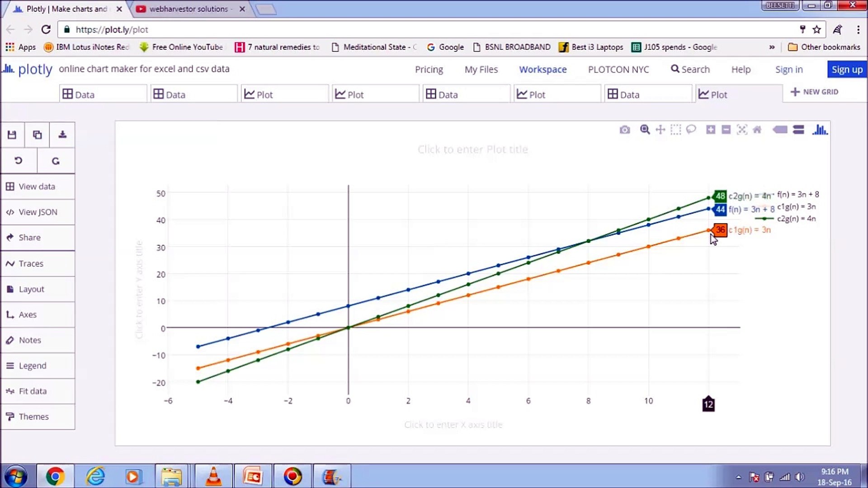Screen dimensions: 868x488
Task: Switch to the Workspace menu item
Action: (x=542, y=69)
